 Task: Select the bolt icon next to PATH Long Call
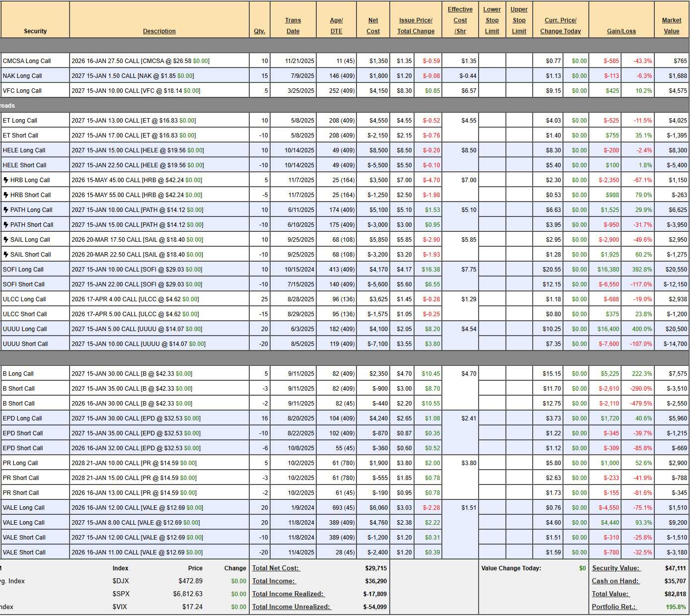[6, 210]
